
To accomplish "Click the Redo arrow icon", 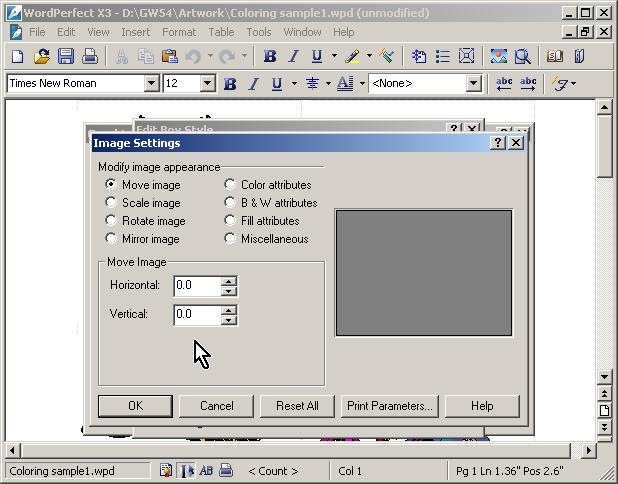I will pyautogui.click(x=227, y=56).
